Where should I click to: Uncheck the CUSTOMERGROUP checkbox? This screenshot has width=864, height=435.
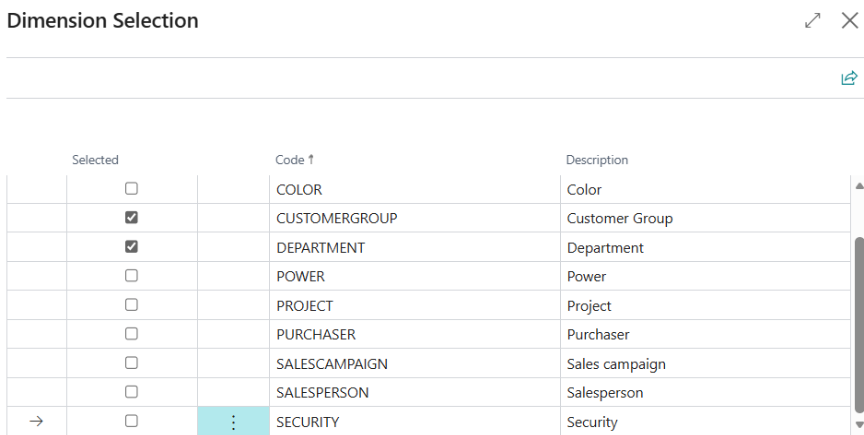pyautogui.click(x=131, y=218)
